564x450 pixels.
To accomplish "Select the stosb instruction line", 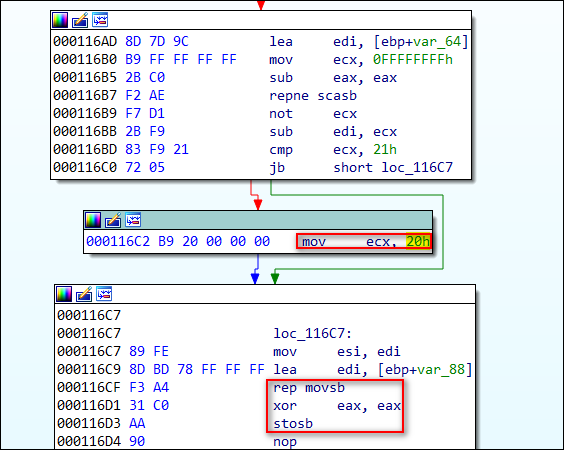I will [293, 424].
